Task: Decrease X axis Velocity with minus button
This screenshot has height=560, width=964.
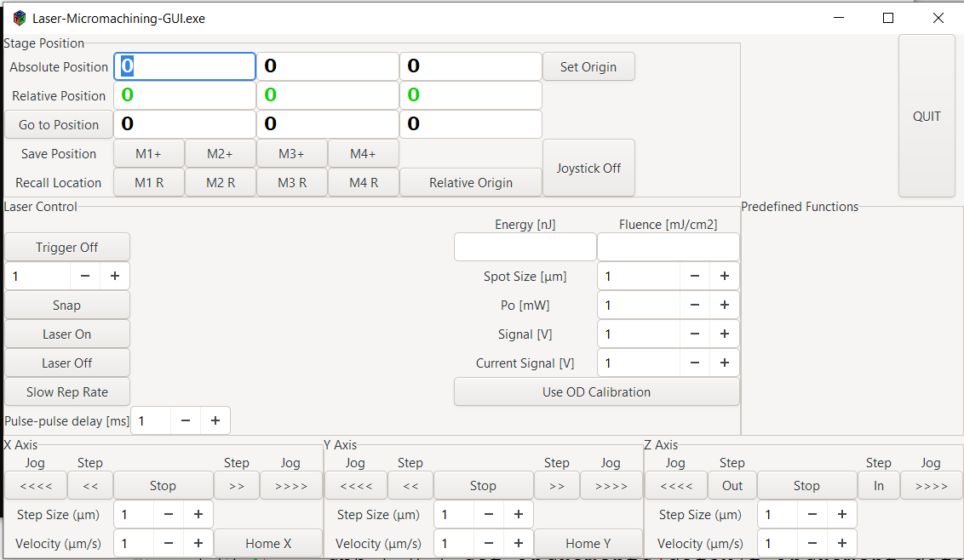Action: (x=169, y=544)
